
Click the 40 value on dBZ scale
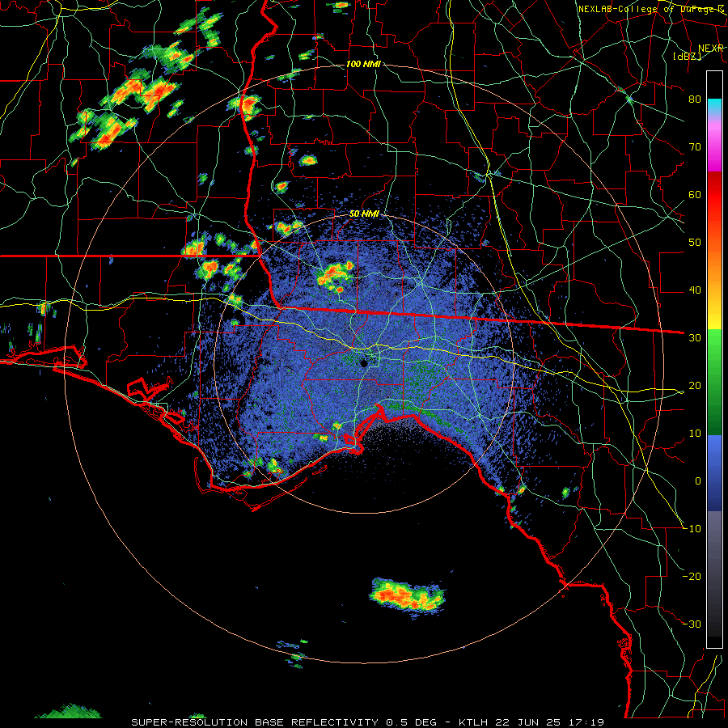click(x=695, y=290)
